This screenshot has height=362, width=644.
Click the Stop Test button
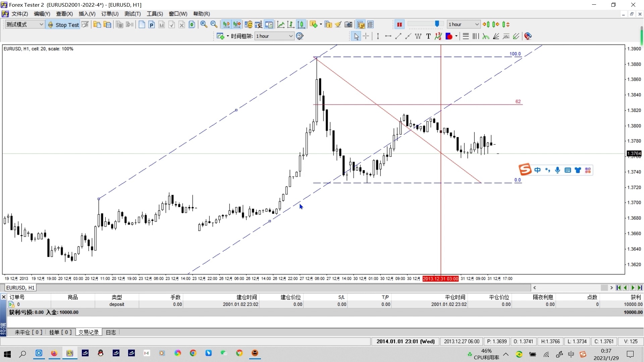point(63,24)
